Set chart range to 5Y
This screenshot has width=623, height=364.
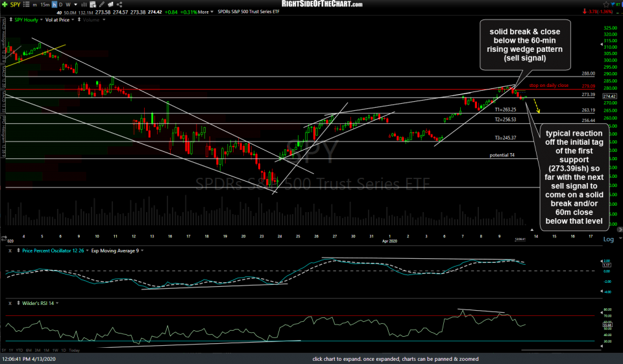tap(4, 350)
